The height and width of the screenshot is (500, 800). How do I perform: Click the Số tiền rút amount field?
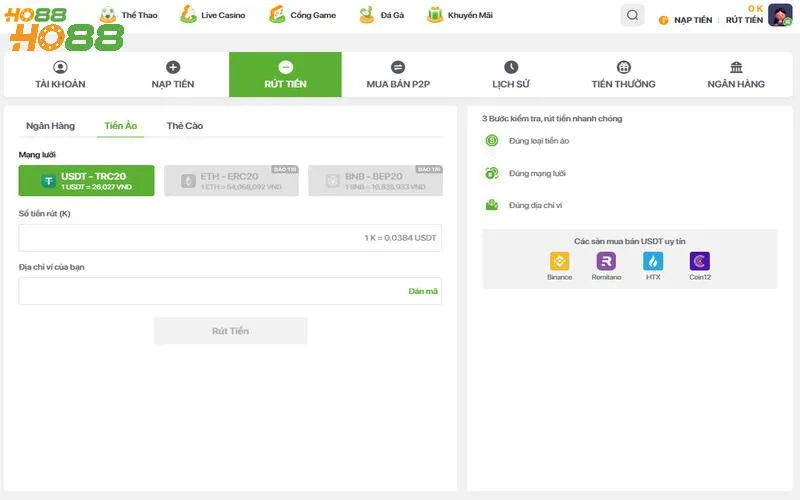pyautogui.click(x=230, y=238)
